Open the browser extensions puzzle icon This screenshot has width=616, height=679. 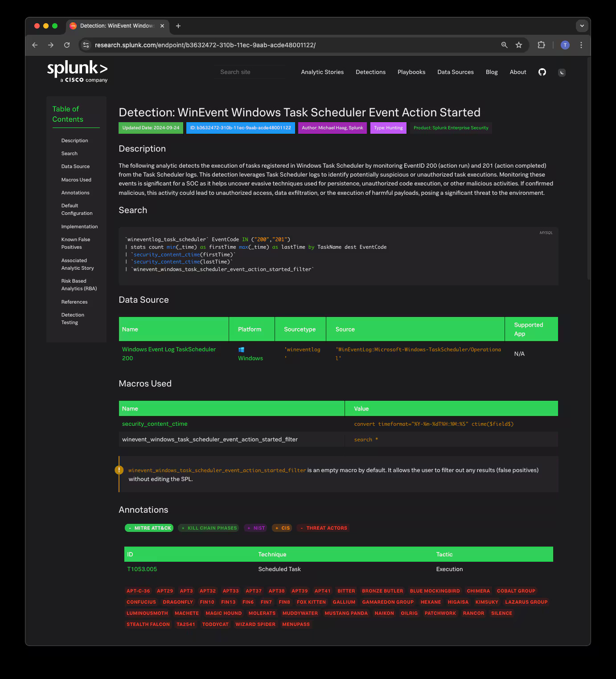pyautogui.click(x=541, y=45)
